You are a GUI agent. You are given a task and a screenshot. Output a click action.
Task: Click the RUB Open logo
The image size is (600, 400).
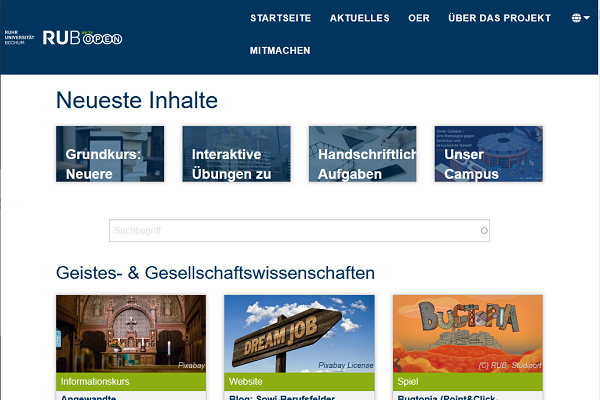coord(82,38)
